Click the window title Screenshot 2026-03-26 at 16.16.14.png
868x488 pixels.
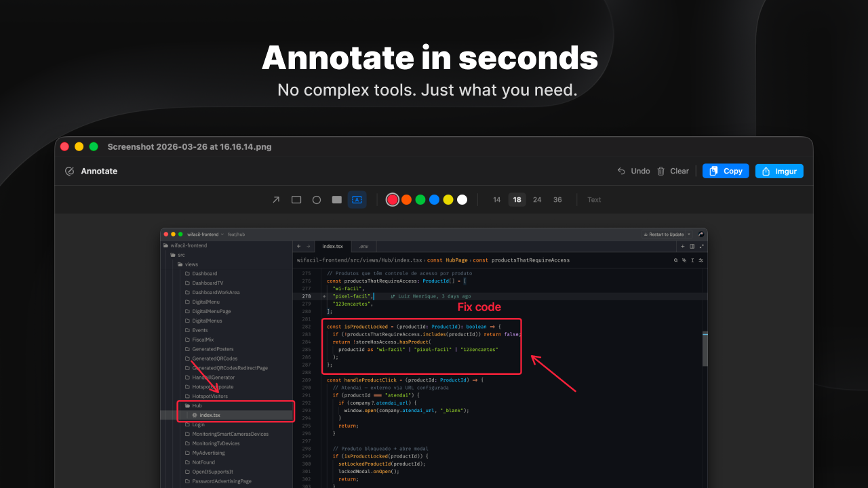click(x=189, y=146)
